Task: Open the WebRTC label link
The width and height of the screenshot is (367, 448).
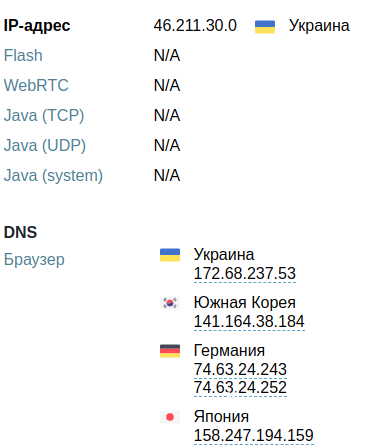Action: pyautogui.click(x=36, y=85)
